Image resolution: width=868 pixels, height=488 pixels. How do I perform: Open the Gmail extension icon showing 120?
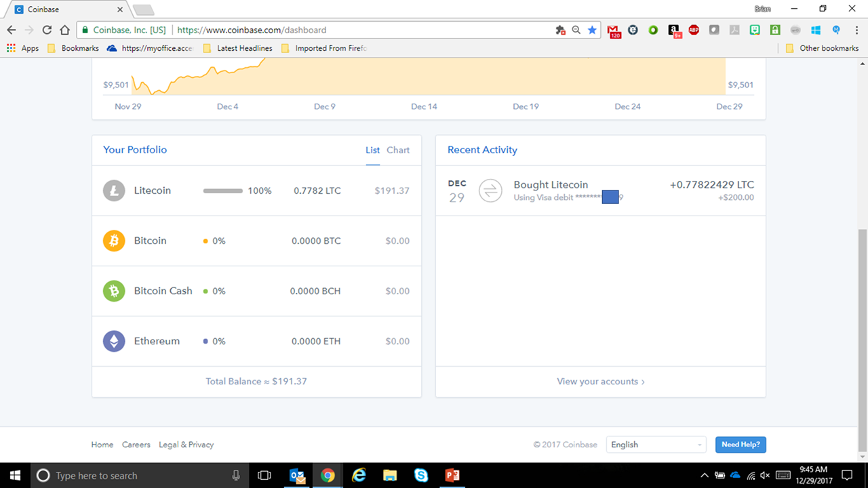coord(613,30)
